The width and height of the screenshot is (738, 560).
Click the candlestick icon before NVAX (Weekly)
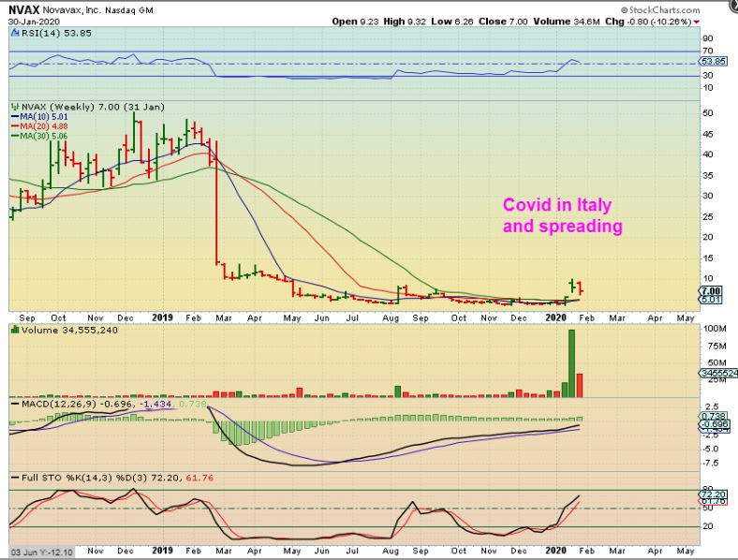pos(15,108)
